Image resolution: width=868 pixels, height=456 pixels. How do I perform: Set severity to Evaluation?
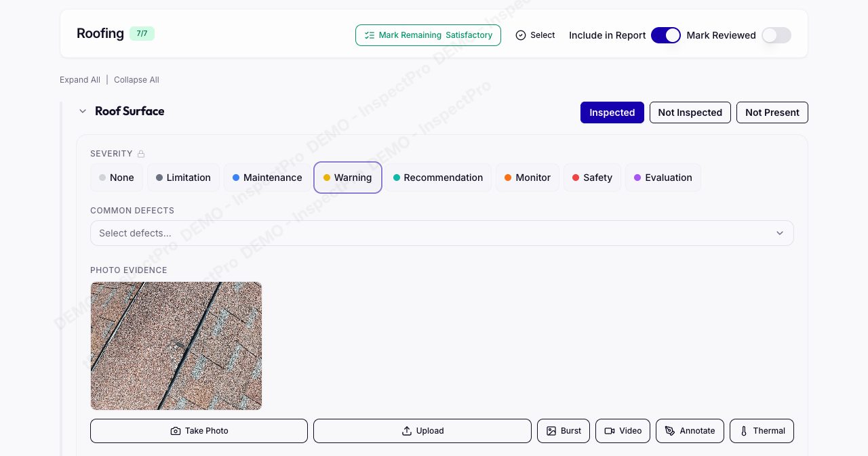coord(663,178)
